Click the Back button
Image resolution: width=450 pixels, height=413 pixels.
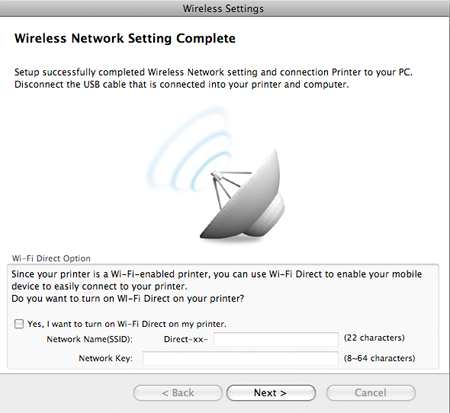point(178,393)
